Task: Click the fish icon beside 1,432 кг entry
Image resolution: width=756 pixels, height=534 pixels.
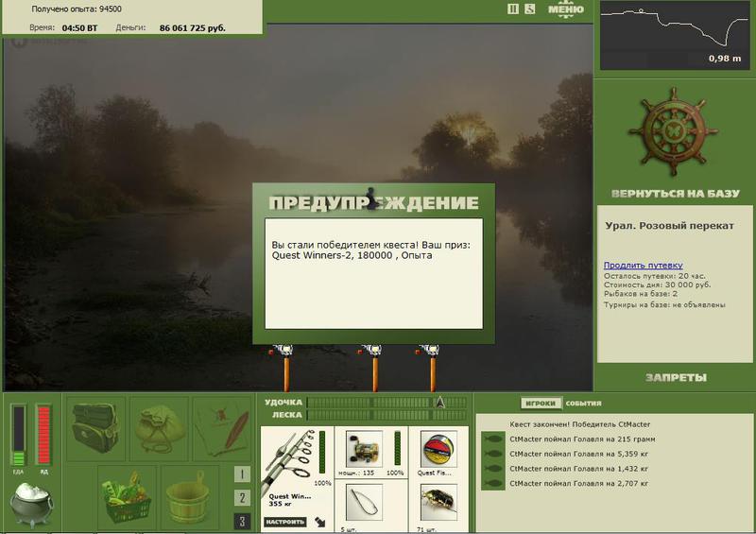Action: (x=492, y=469)
